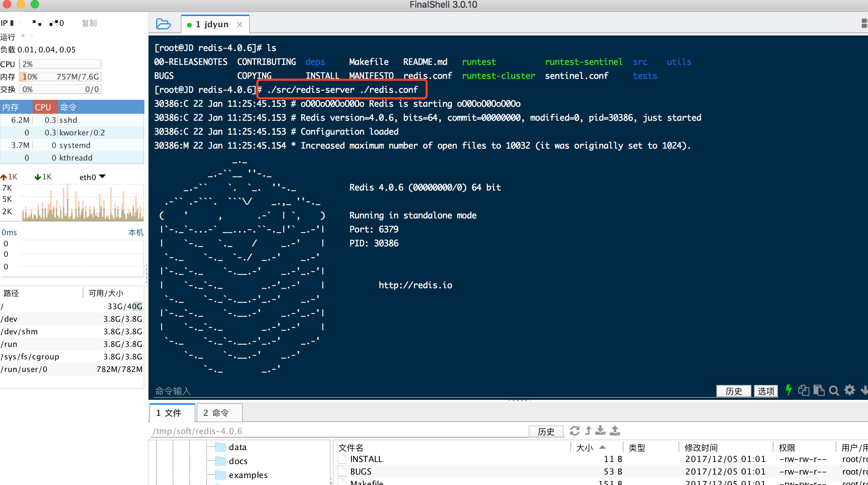The width and height of the screenshot is (868, 485).
Task: Click the terminal paste icon
Action: [819, 390]
